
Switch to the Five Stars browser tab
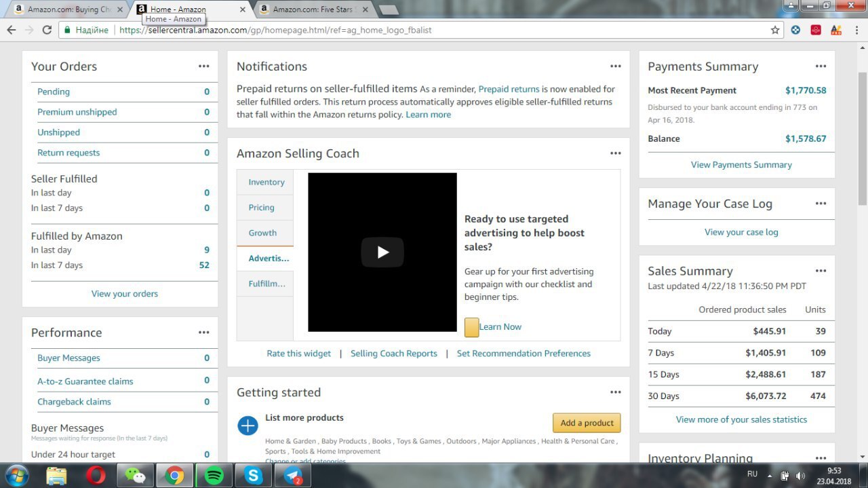(x=312, y=10)
